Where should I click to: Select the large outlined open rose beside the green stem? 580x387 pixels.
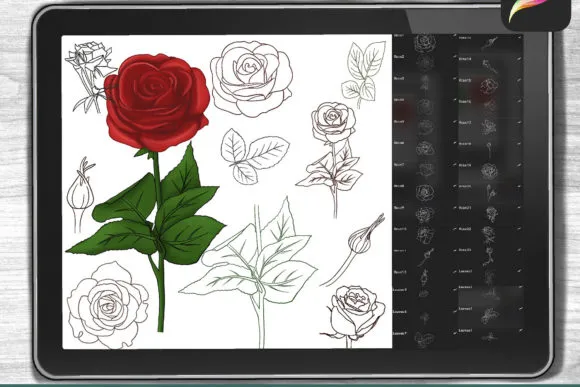pyautogui.click(x=107, y=305)
